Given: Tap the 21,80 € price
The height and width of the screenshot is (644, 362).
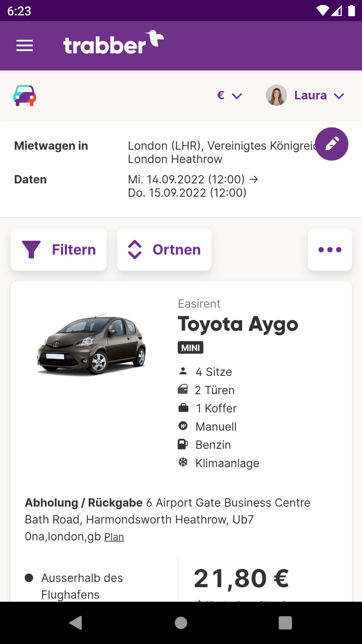Looking at the screenshot, I should 241,579.
